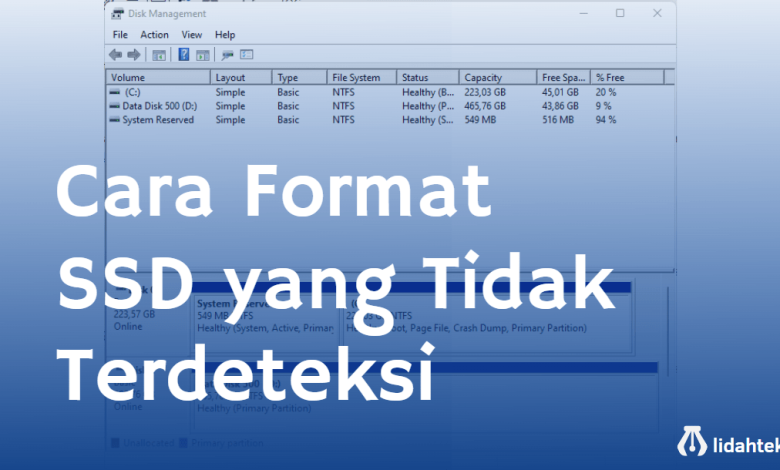Sort by the Free Space column header
780x470 pixels.
[x=564, y=78]
